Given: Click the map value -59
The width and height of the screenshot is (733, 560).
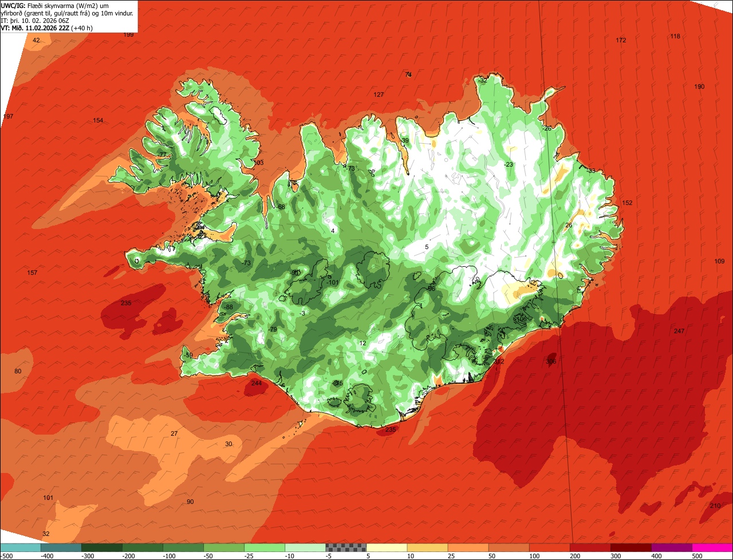Looking at the screenshot, I should [x=188, y=356].
